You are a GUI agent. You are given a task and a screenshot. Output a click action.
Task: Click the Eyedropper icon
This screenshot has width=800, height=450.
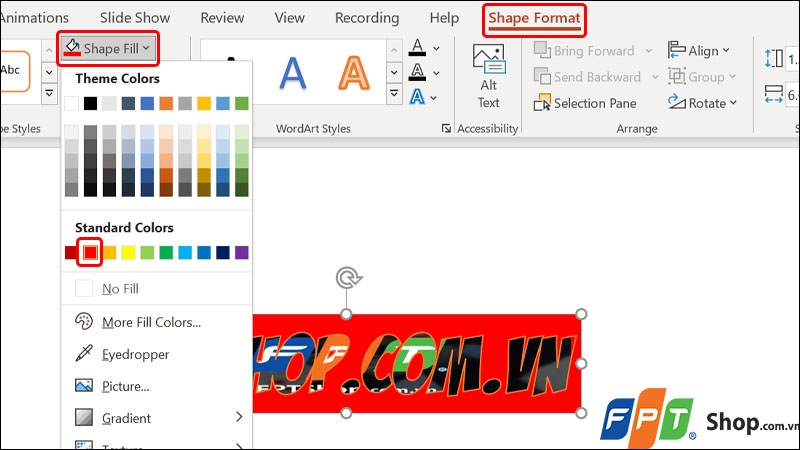(x=84, y=353)
